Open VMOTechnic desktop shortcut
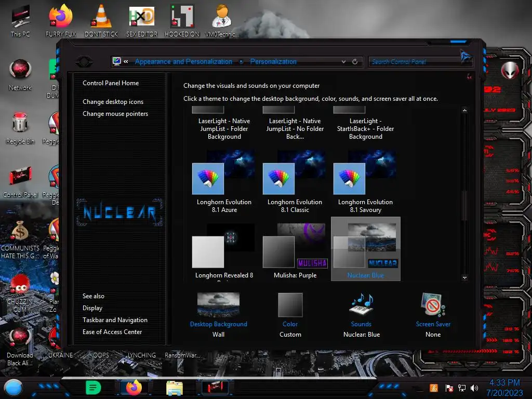532x399 pixels. click(222, 20)
